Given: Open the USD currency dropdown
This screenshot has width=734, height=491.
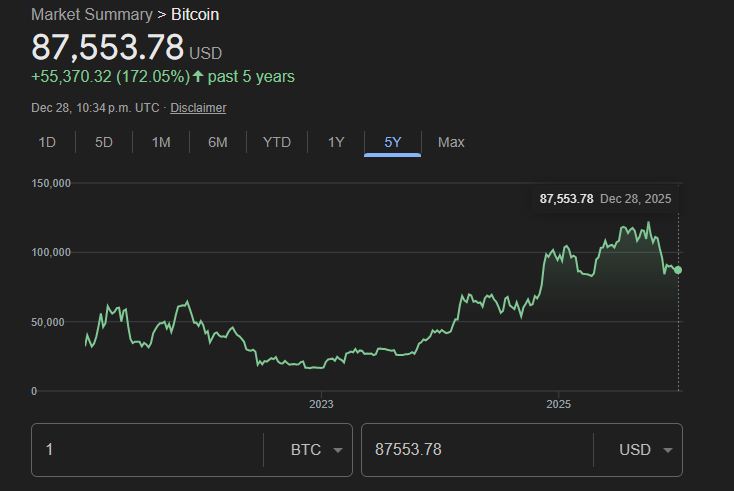Looking at the screenshot, I should pyautogui.click(x=646, y=450).
